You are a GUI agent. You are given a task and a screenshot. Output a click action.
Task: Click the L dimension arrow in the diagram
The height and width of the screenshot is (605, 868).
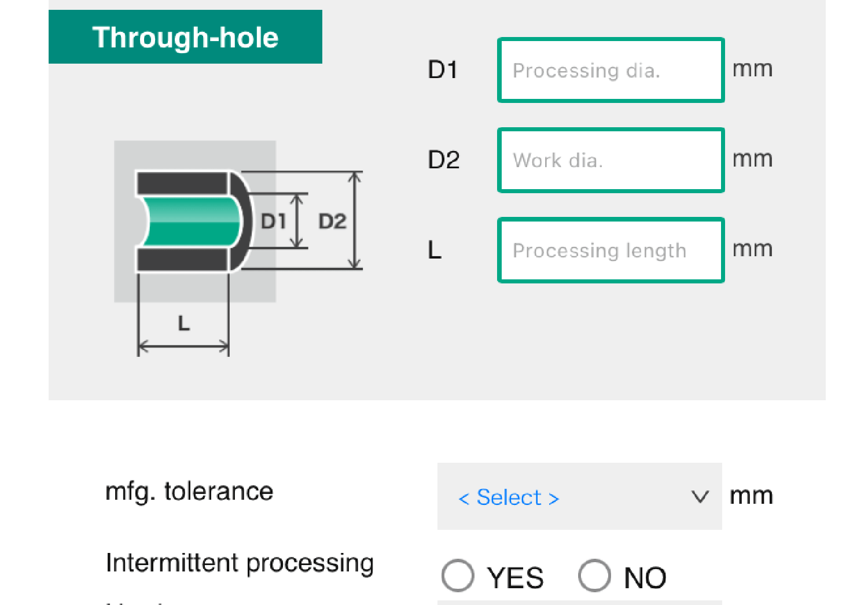pos(183,347)
